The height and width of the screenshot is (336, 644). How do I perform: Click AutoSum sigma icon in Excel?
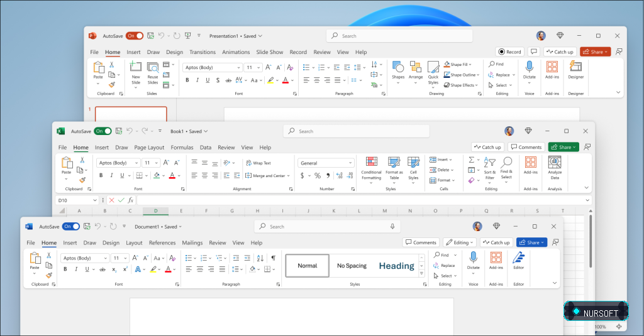pos(472,160)
